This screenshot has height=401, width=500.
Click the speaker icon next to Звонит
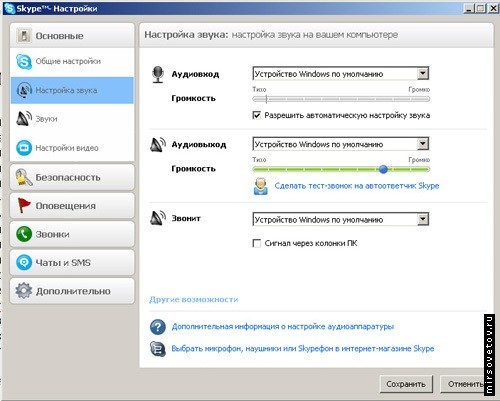tap(158, 218)
